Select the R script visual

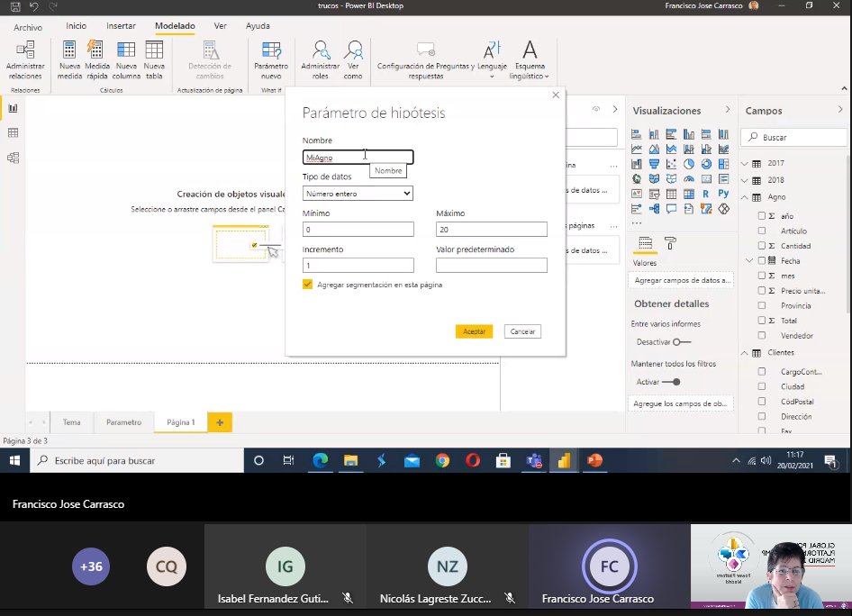[706, 194]
